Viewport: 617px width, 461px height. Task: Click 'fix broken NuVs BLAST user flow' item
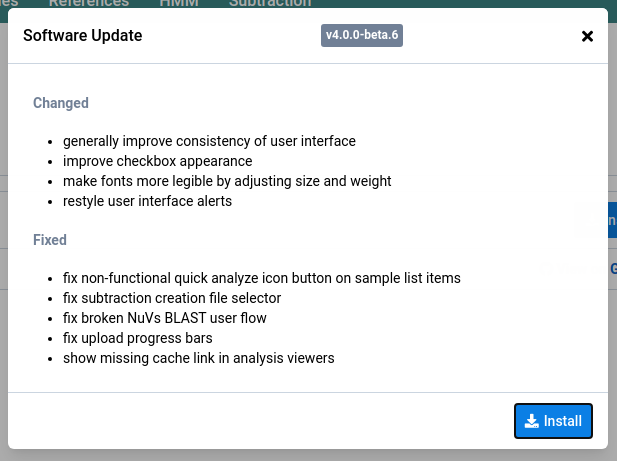[165, 318]
